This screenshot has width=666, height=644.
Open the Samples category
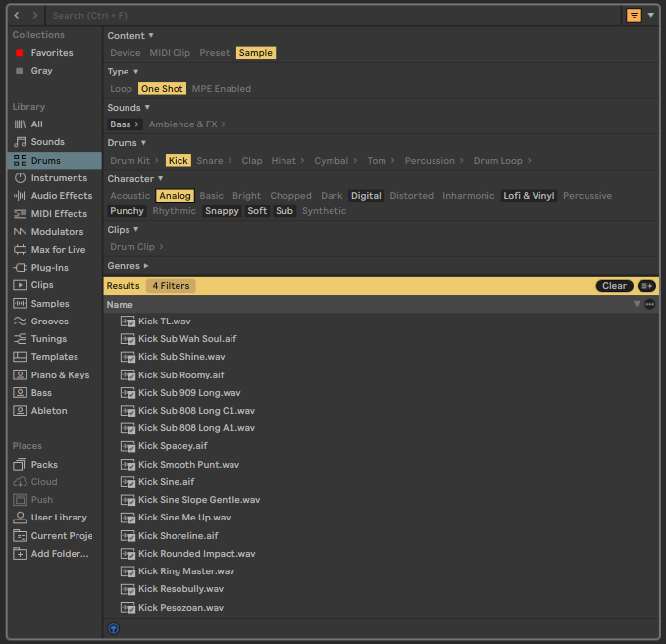41,304
